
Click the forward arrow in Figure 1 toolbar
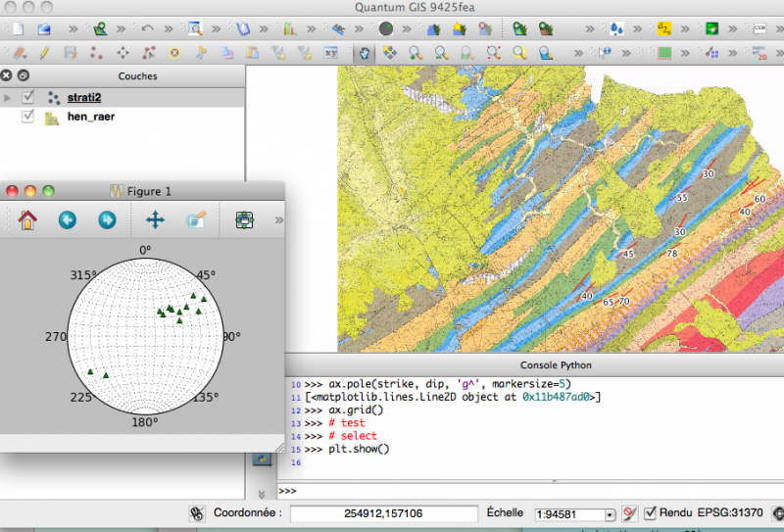click(x=106, y=220)
